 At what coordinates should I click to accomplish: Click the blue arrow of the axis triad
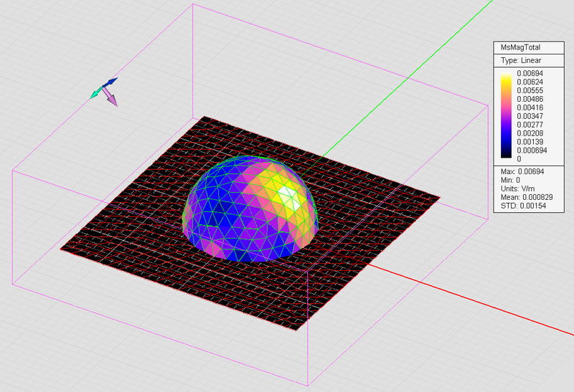[x=111, y=82]
